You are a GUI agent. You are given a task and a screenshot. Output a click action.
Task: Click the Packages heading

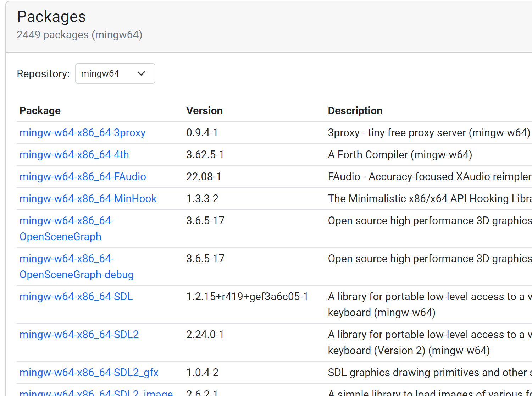(51, 17)
